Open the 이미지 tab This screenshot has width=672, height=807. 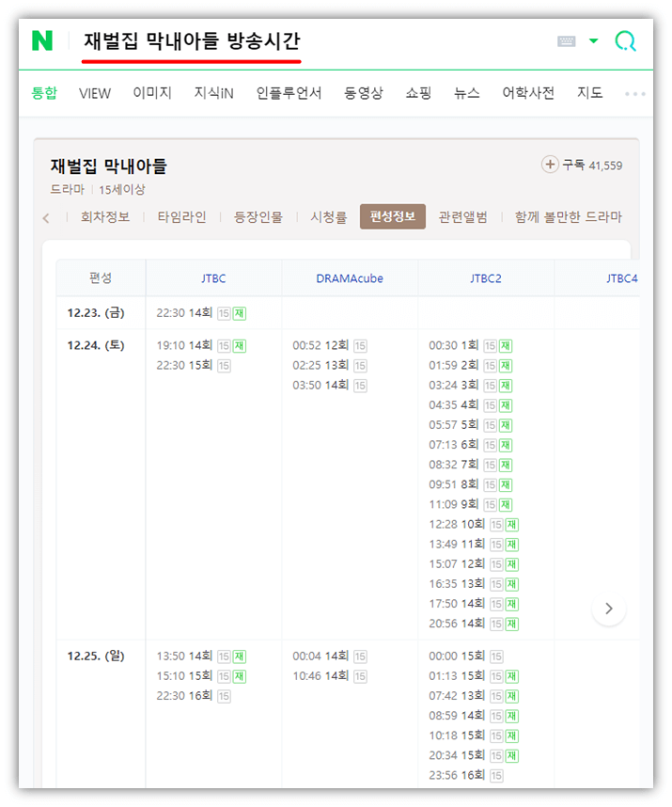[x=152, y=92]
